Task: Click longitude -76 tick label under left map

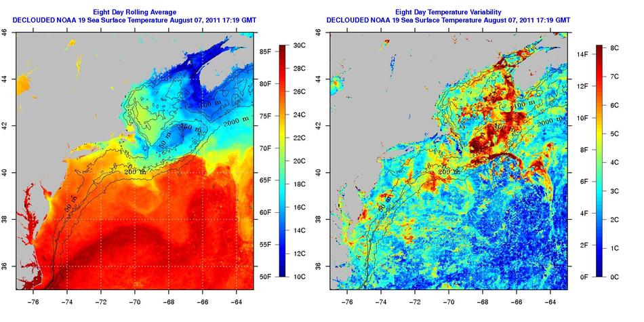Action: [x=33, y=303]
